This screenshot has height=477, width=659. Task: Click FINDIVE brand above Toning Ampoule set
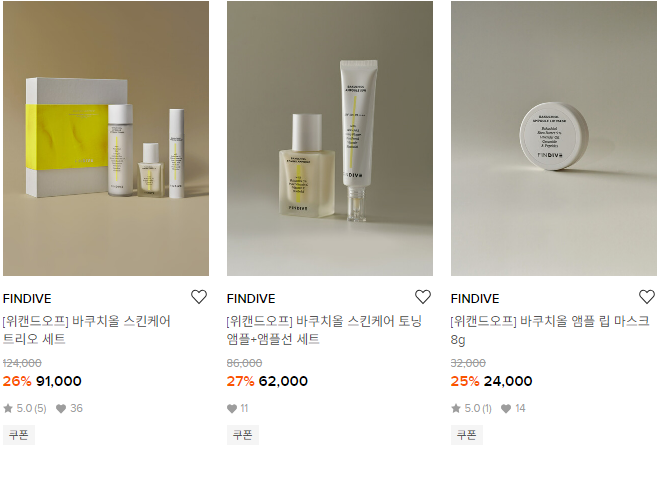(x=251, y=299)
